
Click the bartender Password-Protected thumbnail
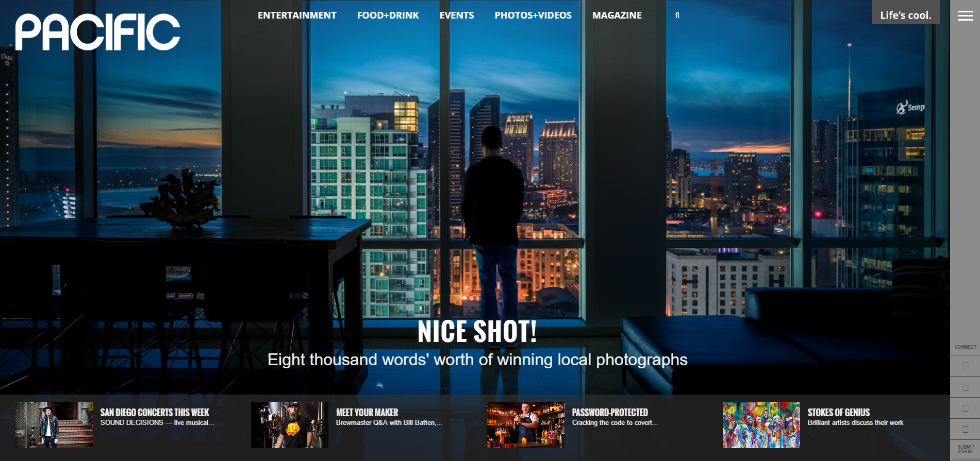point(526,425)
